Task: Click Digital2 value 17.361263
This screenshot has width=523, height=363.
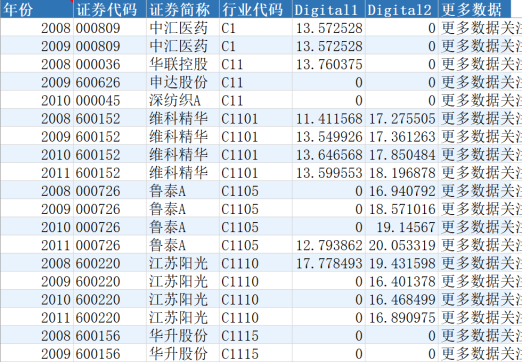Action: point(402,136)
